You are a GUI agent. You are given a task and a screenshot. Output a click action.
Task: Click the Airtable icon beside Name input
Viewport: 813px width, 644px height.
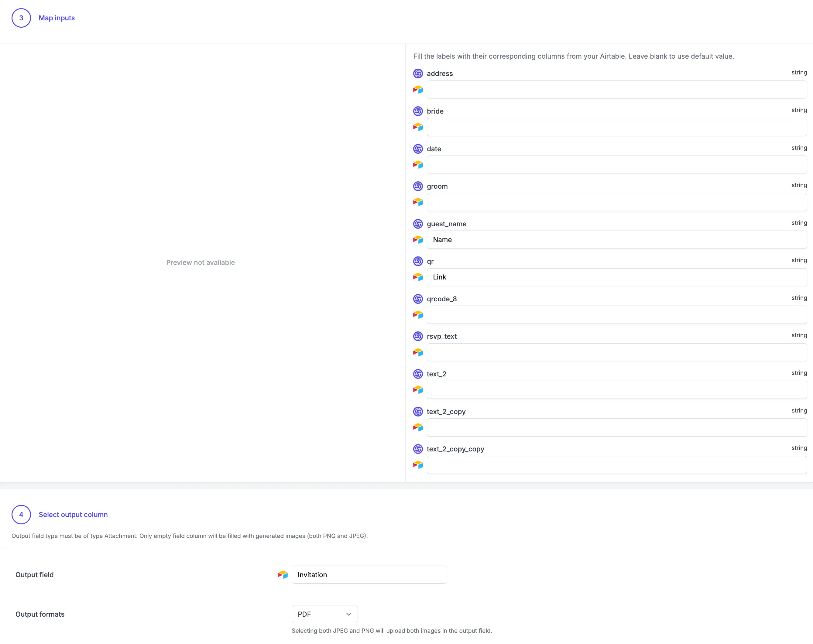[418, 240]
